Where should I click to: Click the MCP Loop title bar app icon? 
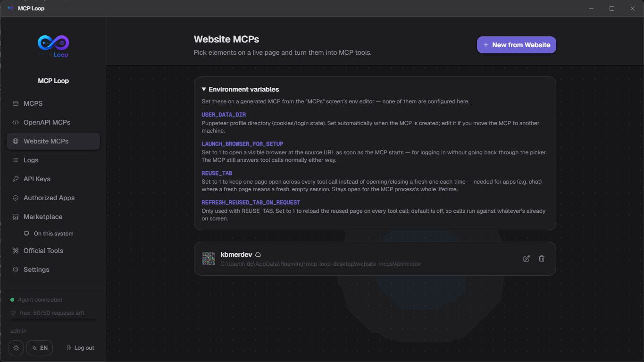point(10,8)
